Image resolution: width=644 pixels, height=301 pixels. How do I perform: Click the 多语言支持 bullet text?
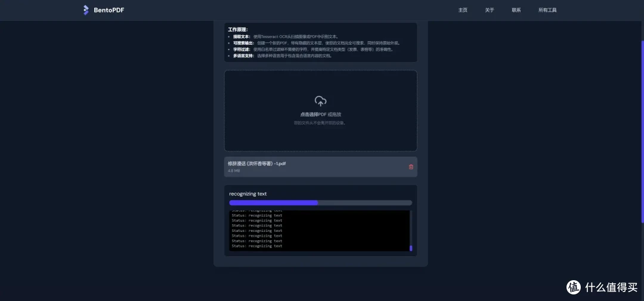[x=282, y=56]
